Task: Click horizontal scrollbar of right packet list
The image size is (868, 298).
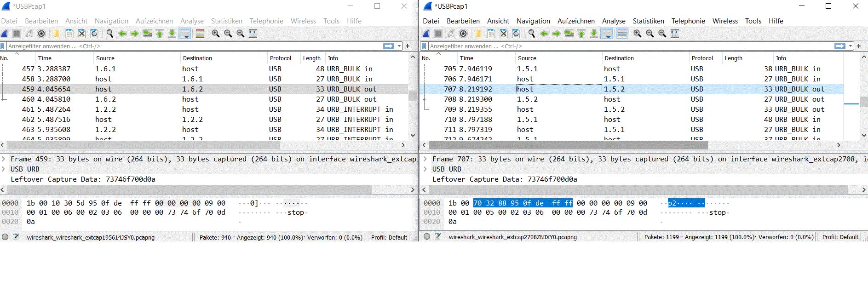Action: 568,145
